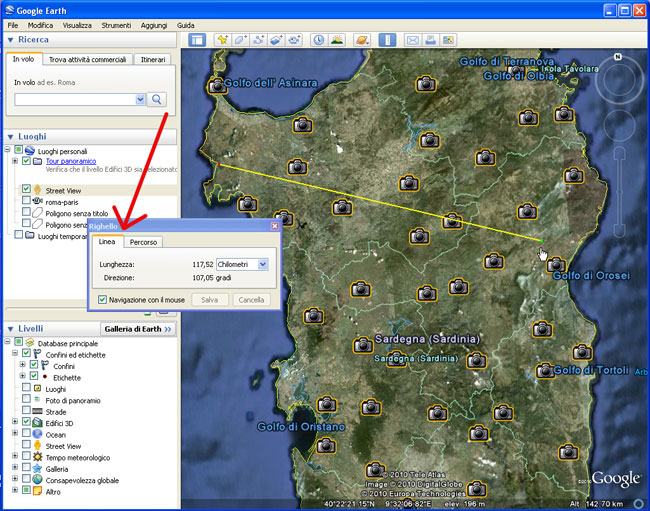
Task: Click the add image overlay tool
Action: click(x=276, y=40)
